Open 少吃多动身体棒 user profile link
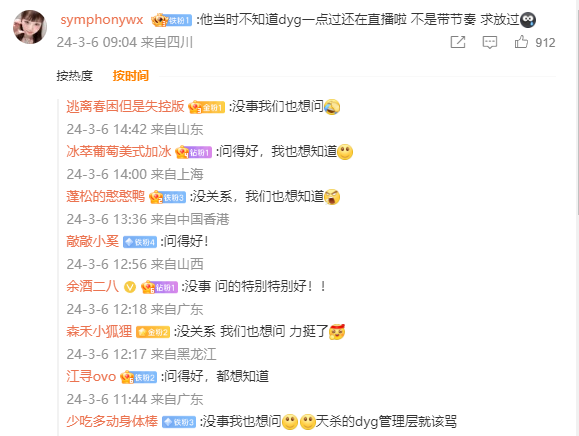579x436 pixels. tap(112, 421)
